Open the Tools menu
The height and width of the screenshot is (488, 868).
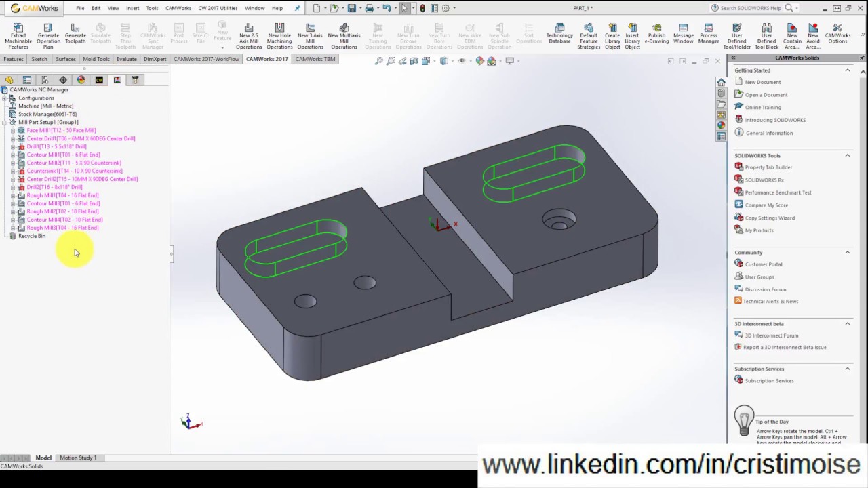pyautogui.click(x=152, y=8)
